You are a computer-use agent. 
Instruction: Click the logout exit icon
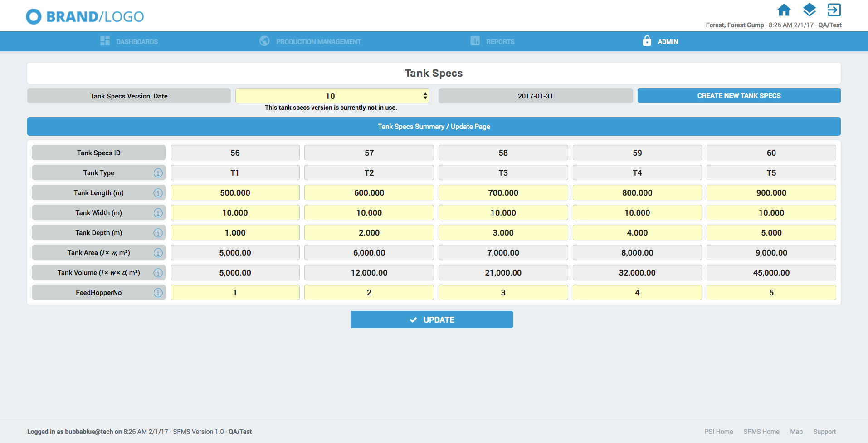click(834, 10)
